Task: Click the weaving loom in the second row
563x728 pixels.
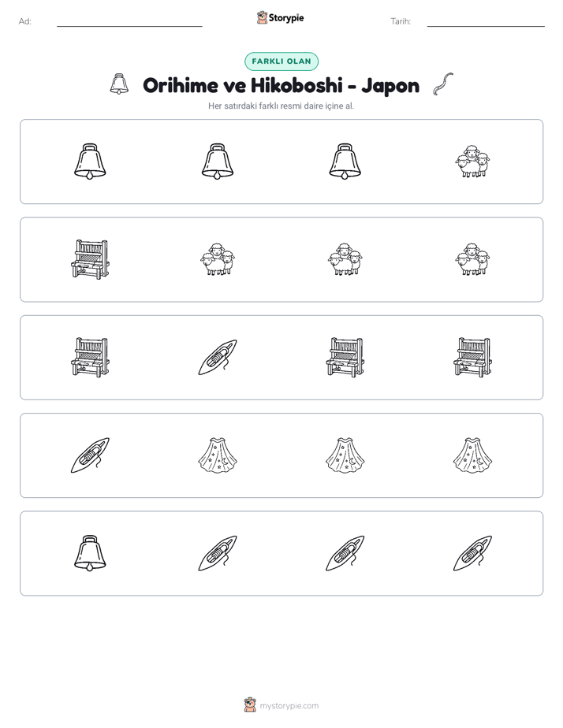Action: coord(90,259)
